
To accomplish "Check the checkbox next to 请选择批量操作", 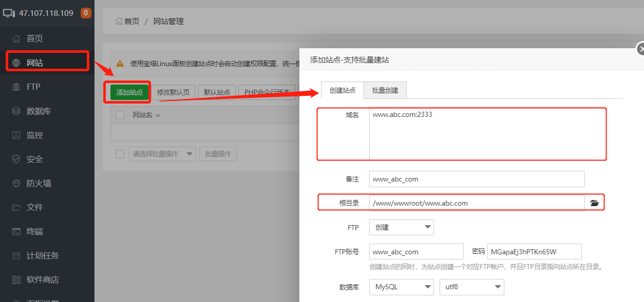I will (120, 153).
